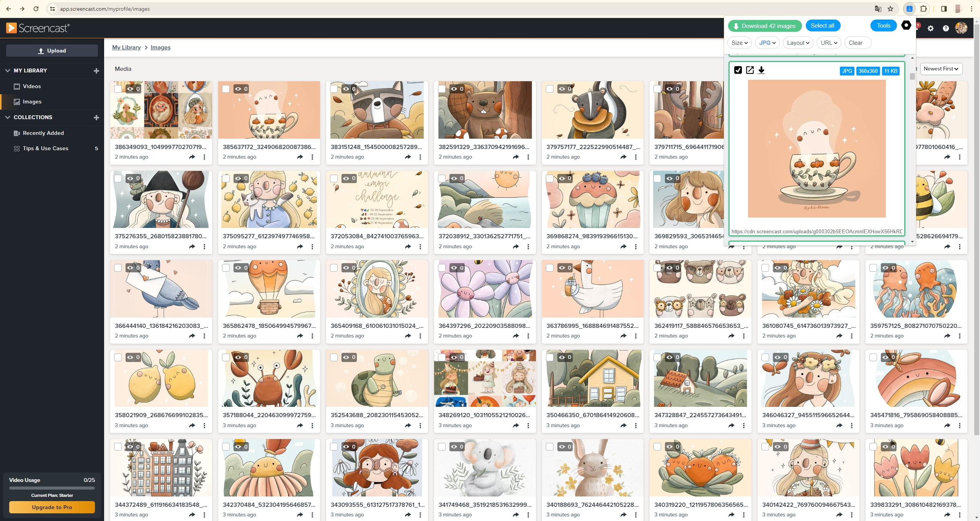Open the Recently Added collection

pos(42,133)
